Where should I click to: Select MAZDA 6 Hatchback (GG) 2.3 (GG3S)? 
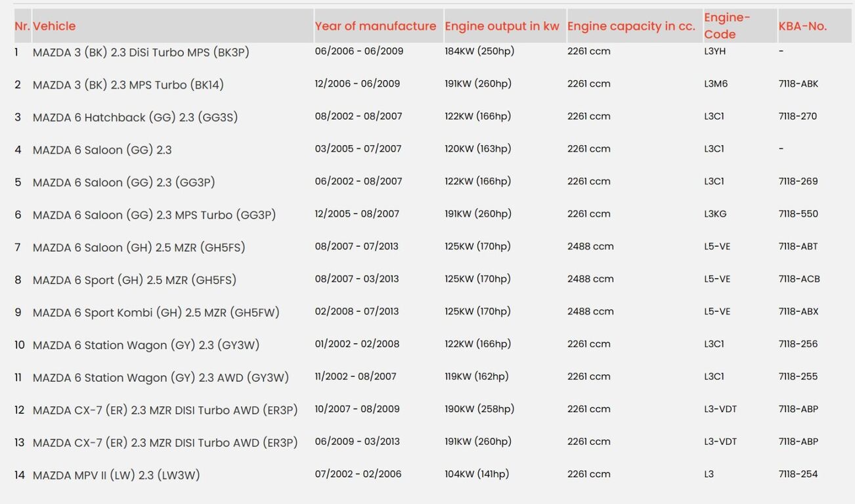click(x=135, y=117)
